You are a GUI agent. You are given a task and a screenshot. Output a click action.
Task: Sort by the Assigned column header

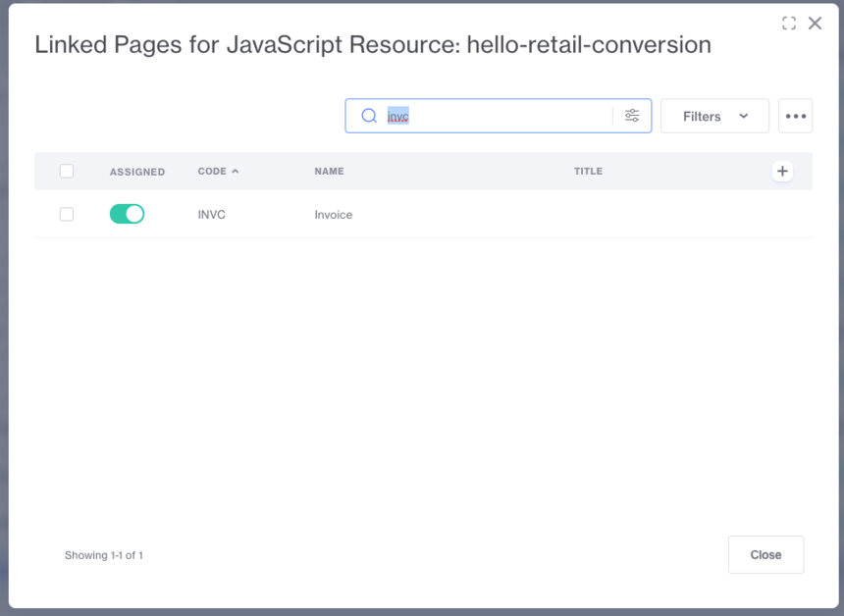coord(137,172)
